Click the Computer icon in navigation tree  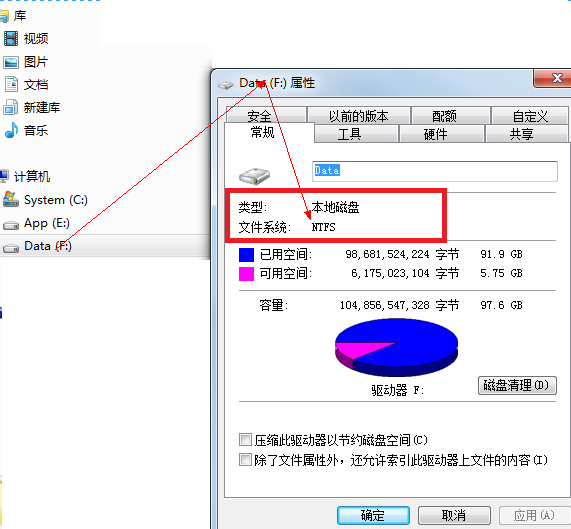(4, 176)
